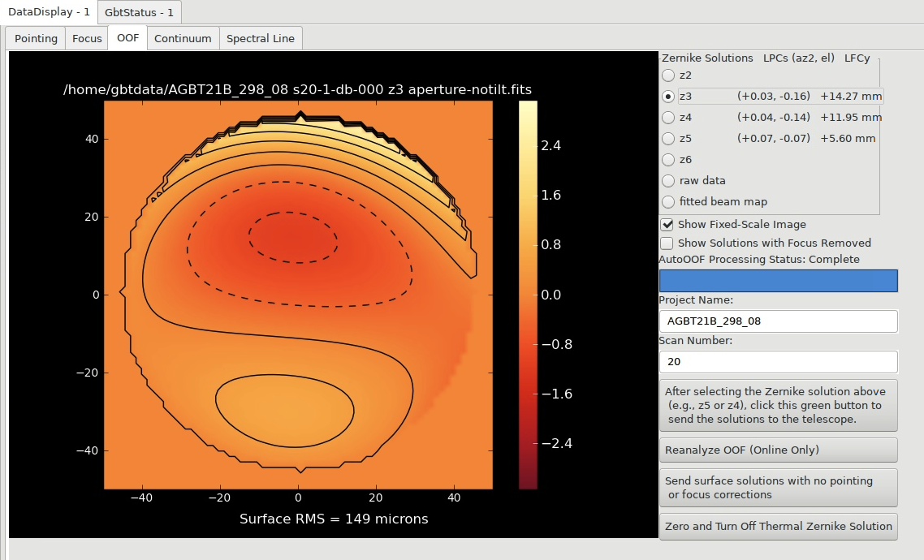Select the OOF tab
Viewport: 924px width, 560px height.
[x=127, y=37]
